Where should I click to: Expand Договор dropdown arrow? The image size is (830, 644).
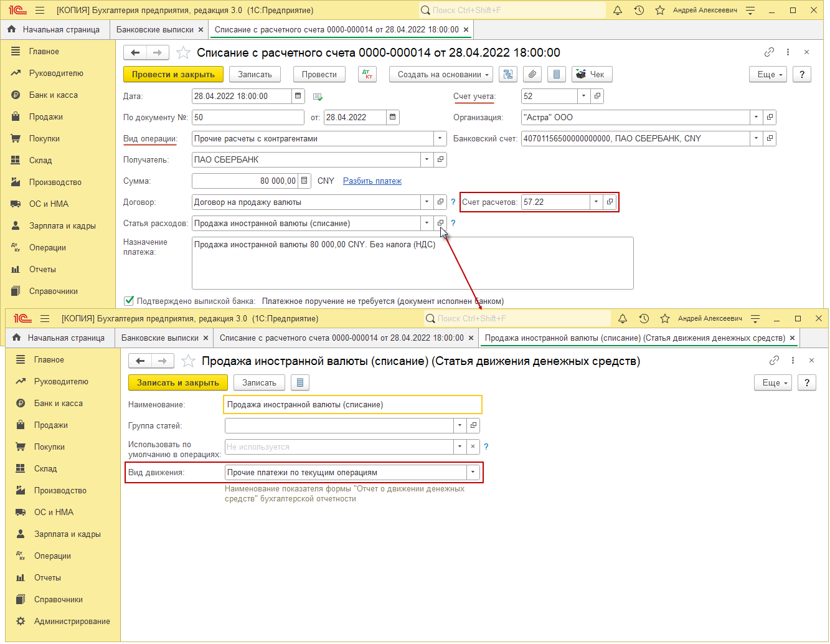click(427, 202)
